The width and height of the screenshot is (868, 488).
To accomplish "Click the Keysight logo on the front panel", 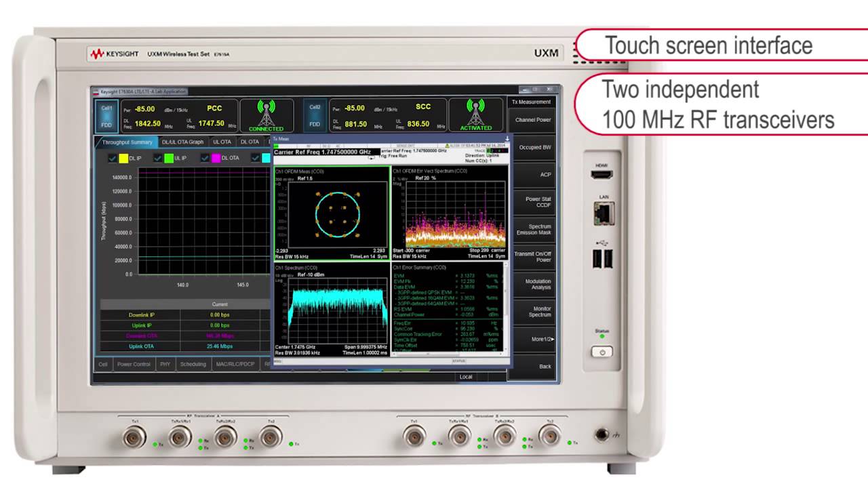I will coord(115,54).
